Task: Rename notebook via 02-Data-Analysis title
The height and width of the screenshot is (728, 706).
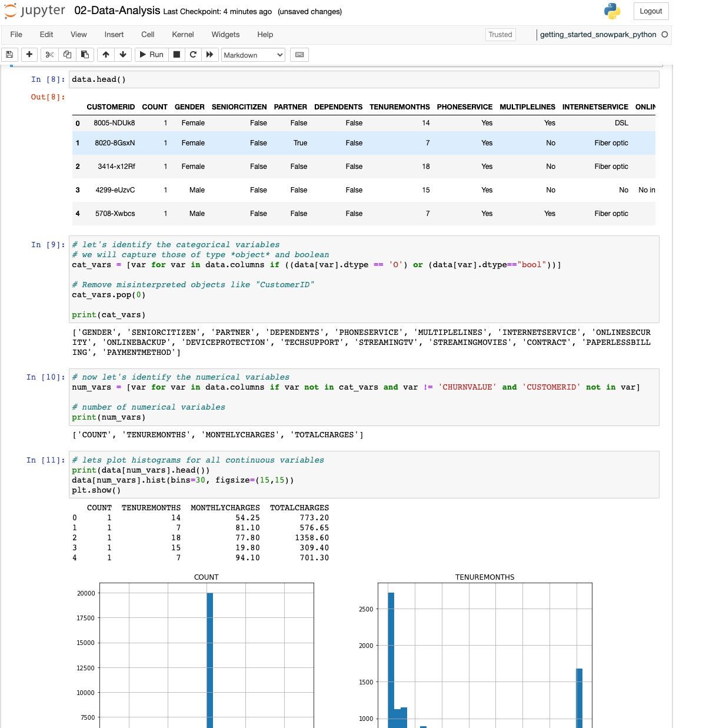Action: (x=117, y=11)
